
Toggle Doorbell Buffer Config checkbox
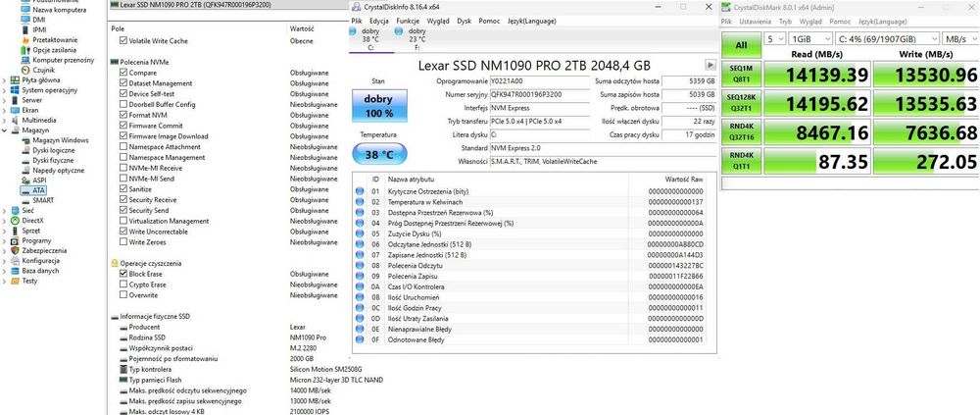pos(123,105)
